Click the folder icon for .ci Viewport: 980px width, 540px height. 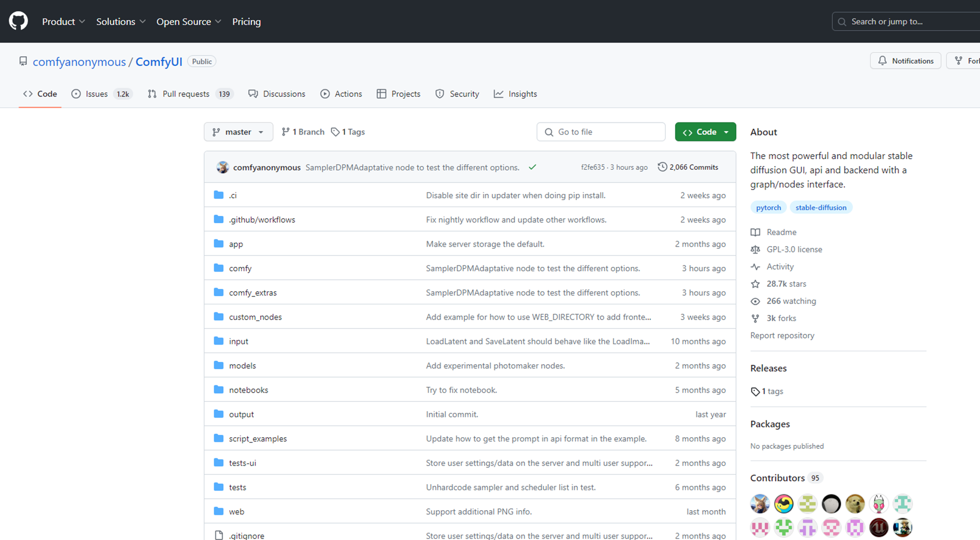[x=219, y=195]
